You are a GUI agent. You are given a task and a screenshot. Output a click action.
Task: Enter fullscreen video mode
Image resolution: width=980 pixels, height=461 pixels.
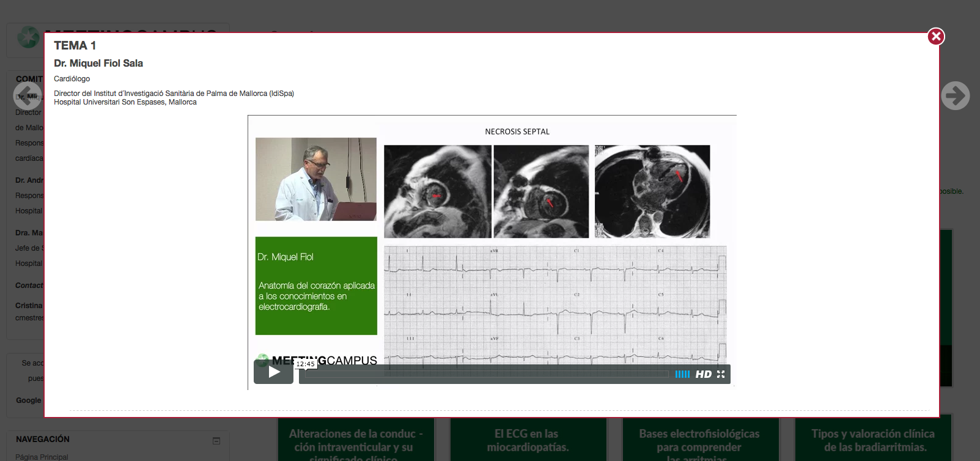click(721, 374)
